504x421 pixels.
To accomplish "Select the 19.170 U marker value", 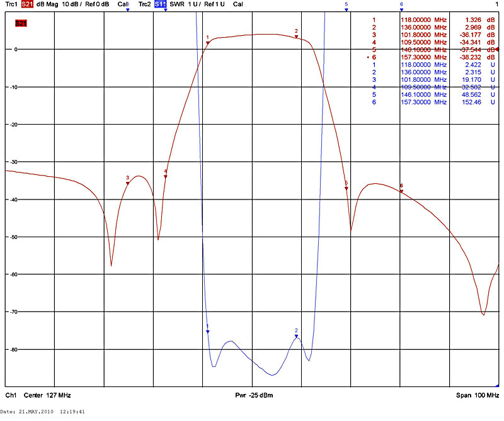I will pyautogui.click(x=479, y=80).
